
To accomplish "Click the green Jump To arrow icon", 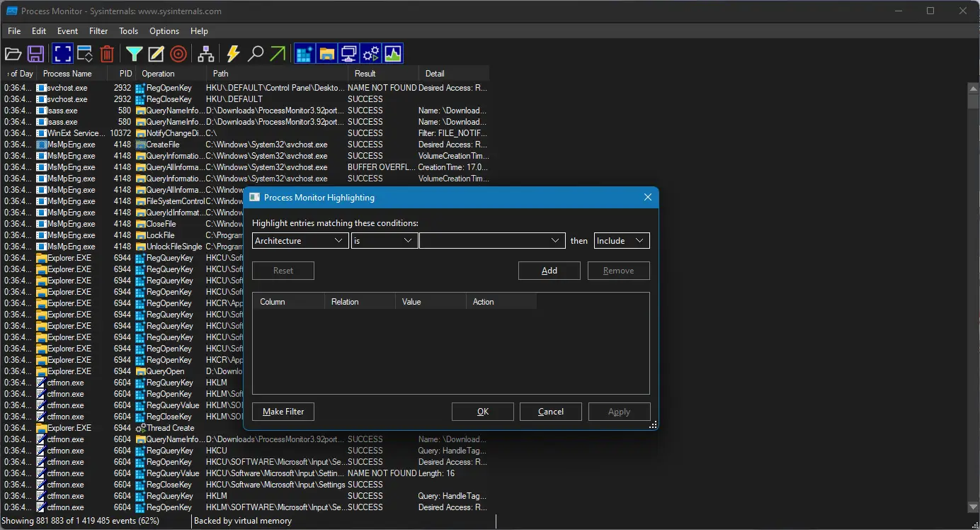I will coord(278,54).
